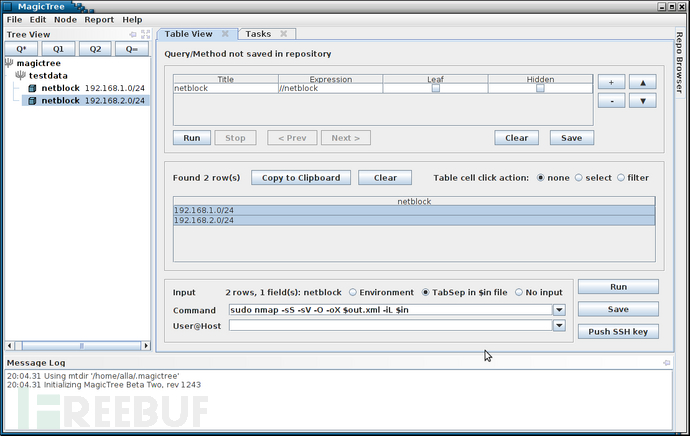Screen dimensions: 690x436
Task: Click the Command input field
Action: [390, 310]
